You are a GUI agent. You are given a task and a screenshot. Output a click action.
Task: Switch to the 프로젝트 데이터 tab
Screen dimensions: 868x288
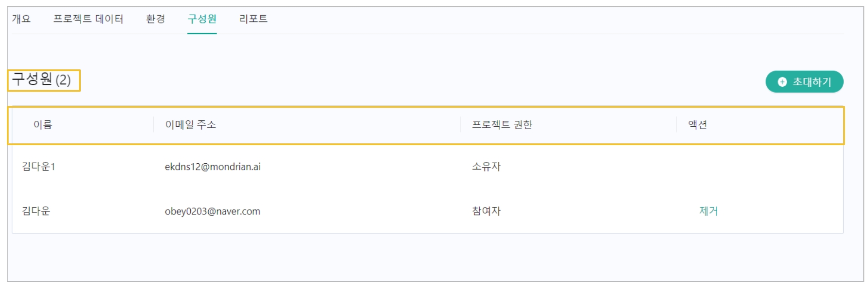(x=88, y=19)
